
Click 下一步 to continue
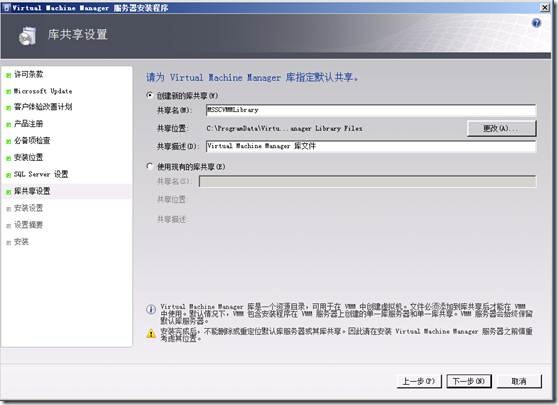[x=469, y=381]
